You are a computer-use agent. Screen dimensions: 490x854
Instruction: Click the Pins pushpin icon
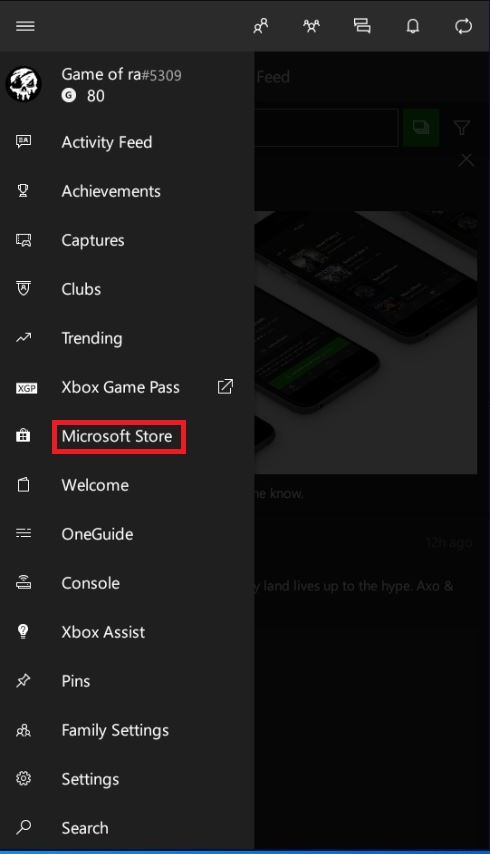[x=23, y=681]
